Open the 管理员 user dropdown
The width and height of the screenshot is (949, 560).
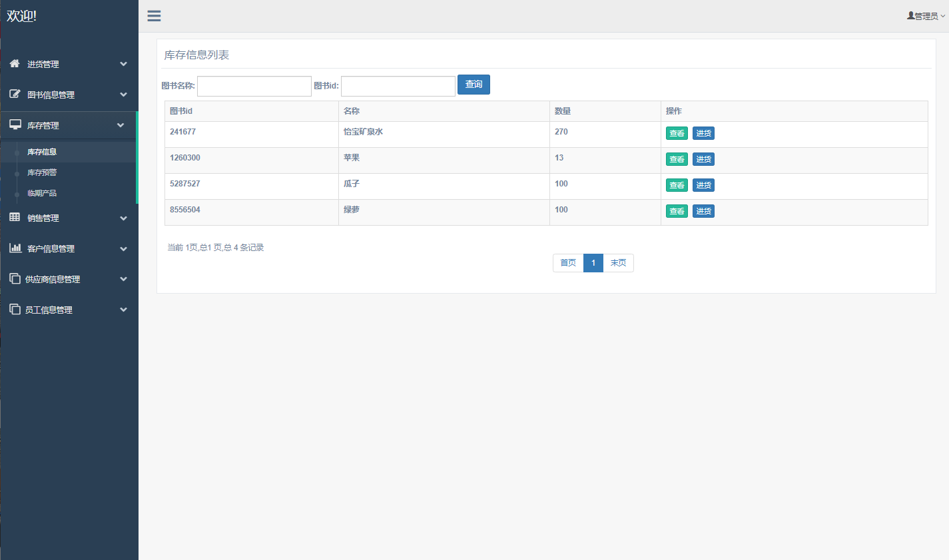point(926,16)
